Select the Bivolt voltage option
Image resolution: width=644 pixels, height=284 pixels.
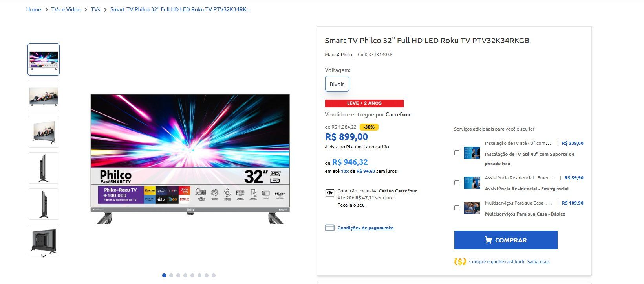point(337,84)
